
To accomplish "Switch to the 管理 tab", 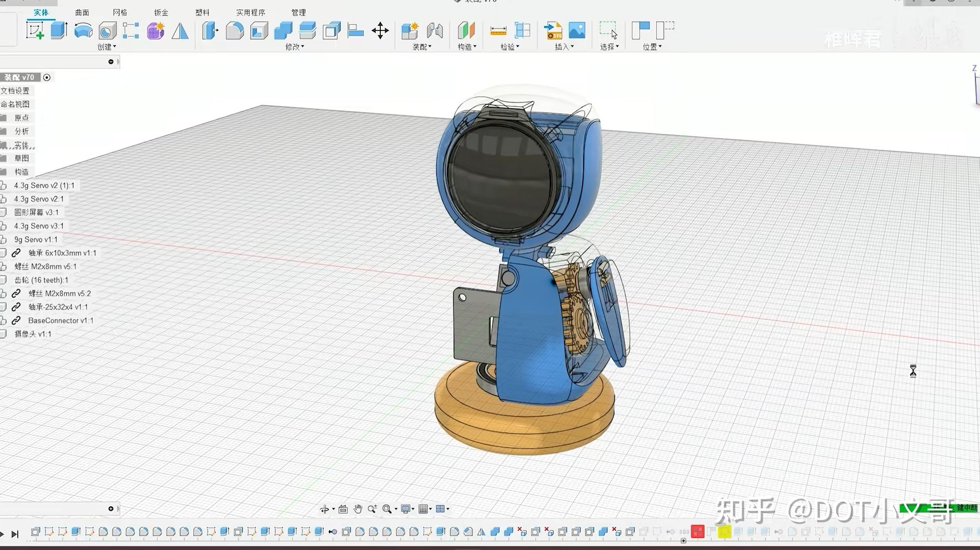I will coord(298,13).
